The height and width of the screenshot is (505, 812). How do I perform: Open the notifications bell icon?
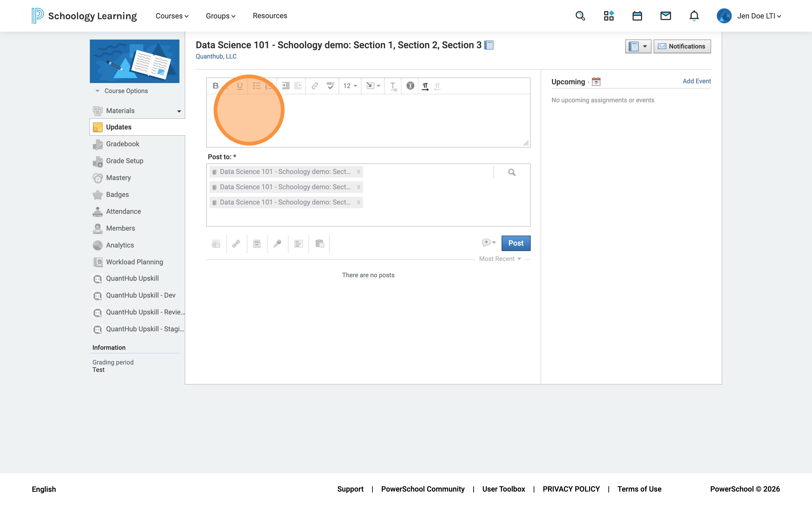(694, 16)
